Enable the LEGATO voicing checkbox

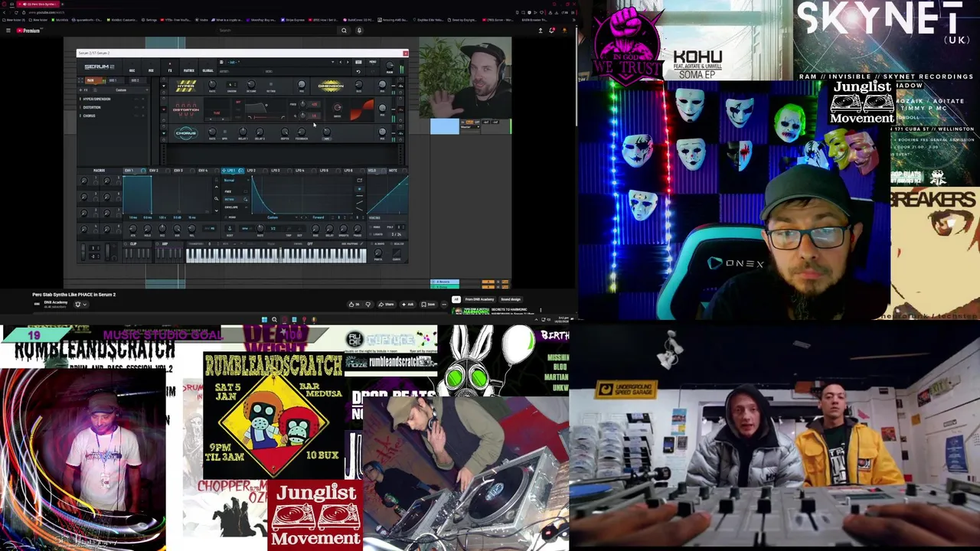pyautogui.click(x=371, y=234)
